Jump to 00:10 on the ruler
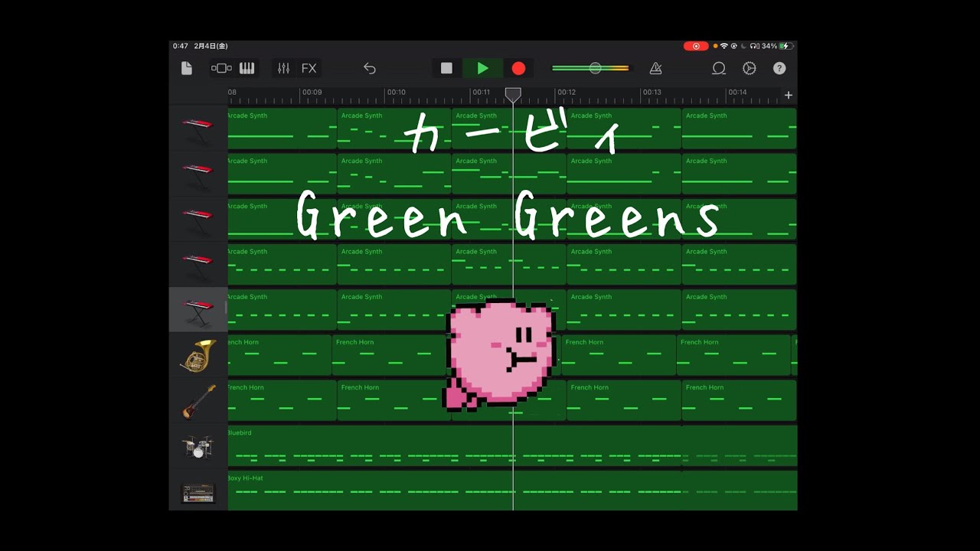This screenshot has height=551, width=980. point(396,93)
